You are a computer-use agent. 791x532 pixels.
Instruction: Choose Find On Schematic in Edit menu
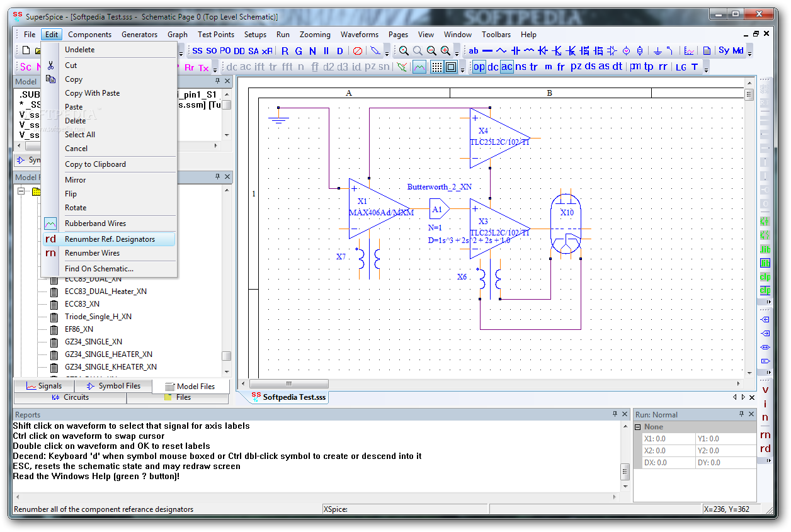click(109, 269)
